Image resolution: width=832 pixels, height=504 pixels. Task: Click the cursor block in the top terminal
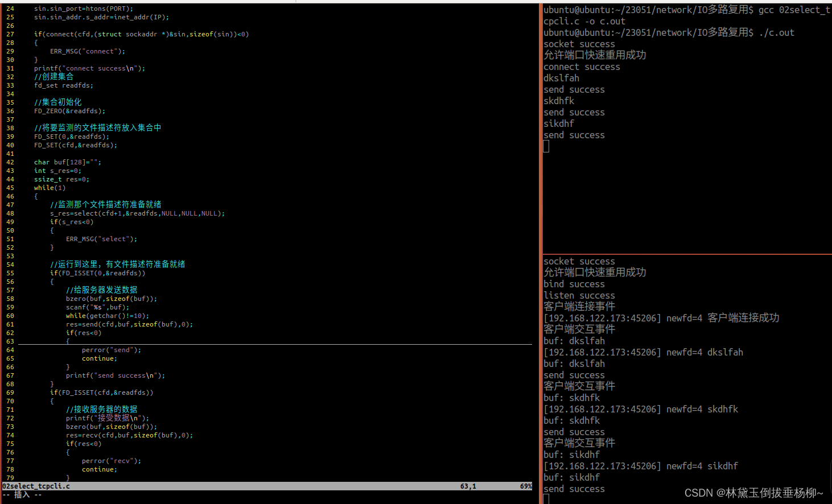(x=546, y=146)
